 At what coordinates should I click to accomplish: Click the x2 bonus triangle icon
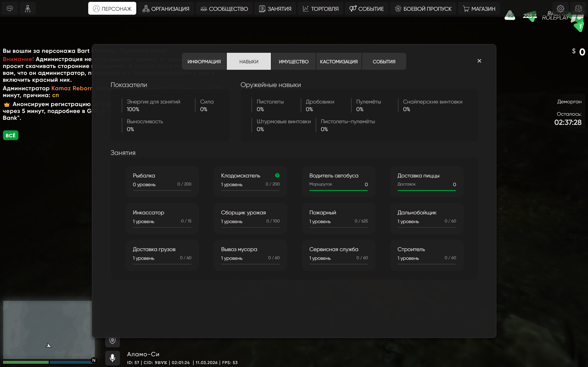coord(510,16)
